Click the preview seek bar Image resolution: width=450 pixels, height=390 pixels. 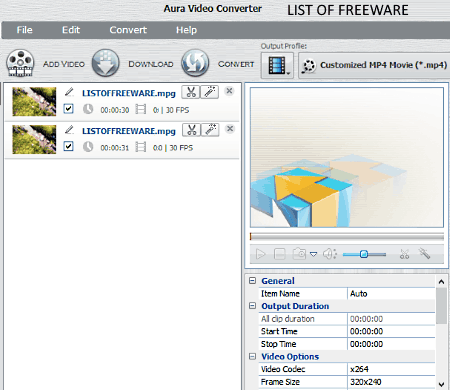point(347,237)
